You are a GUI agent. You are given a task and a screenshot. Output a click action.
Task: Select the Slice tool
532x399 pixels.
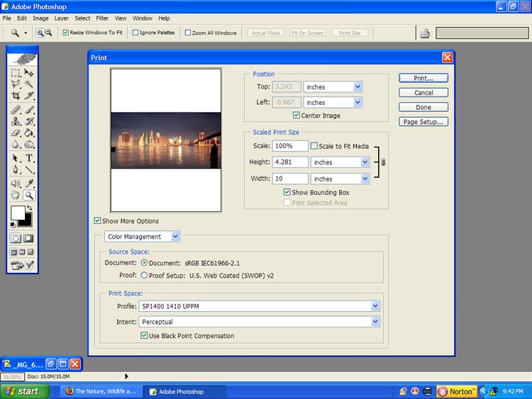click(x=29, y=96)
